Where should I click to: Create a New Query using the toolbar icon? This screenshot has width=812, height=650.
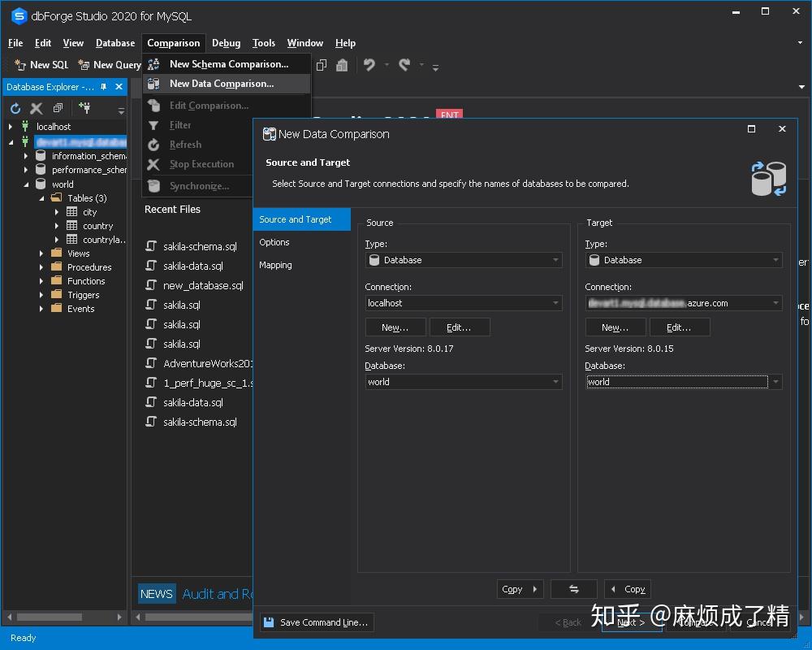coord(109,64)
